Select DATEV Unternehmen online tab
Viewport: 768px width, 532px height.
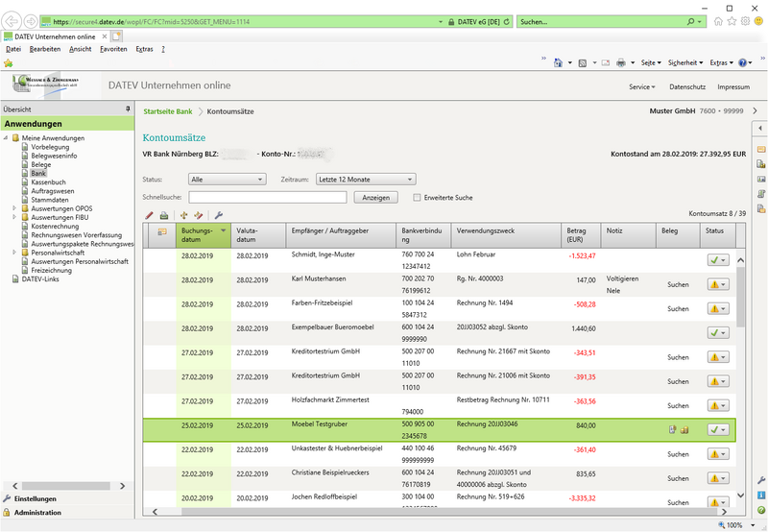point(56,36)
